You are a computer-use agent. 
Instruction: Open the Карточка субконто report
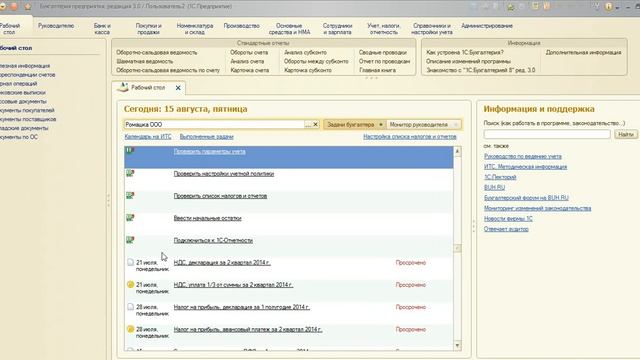[308, 70]
